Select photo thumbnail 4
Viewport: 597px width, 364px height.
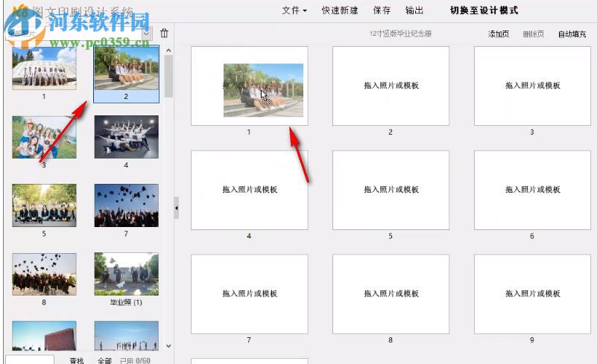click(x=127, y=137)
